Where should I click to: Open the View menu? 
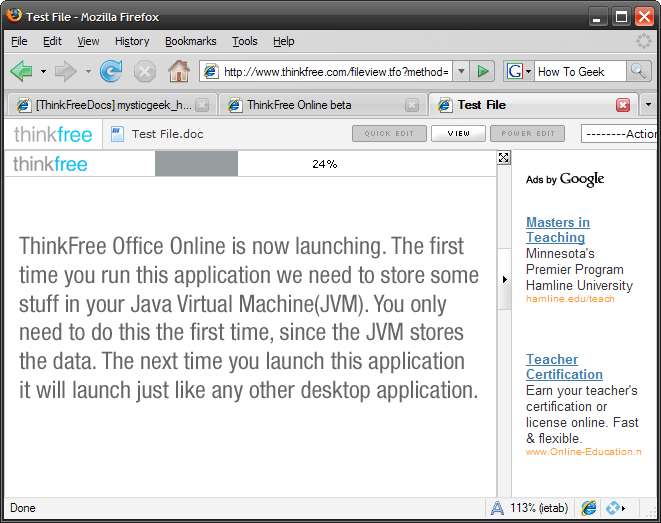88,41
